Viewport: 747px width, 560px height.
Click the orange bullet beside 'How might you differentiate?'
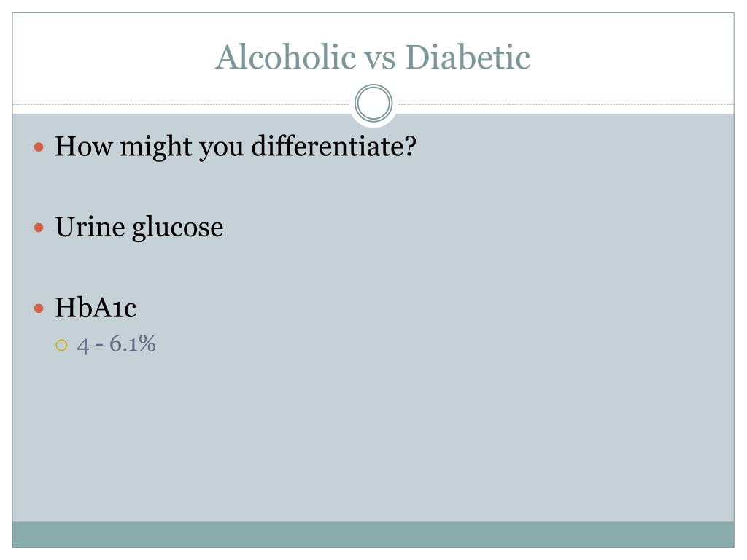[39, 147]
